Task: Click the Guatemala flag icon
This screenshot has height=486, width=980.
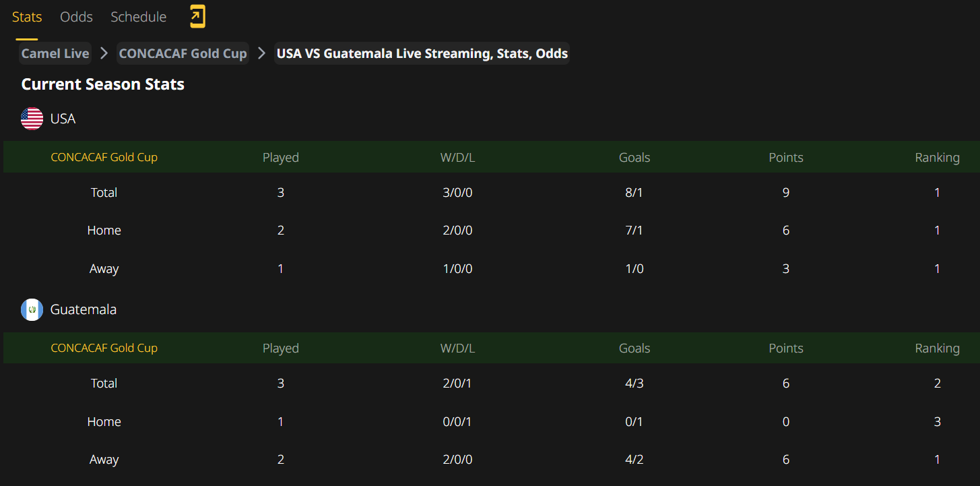Action: pyautogui.click(x=32, y=309)
